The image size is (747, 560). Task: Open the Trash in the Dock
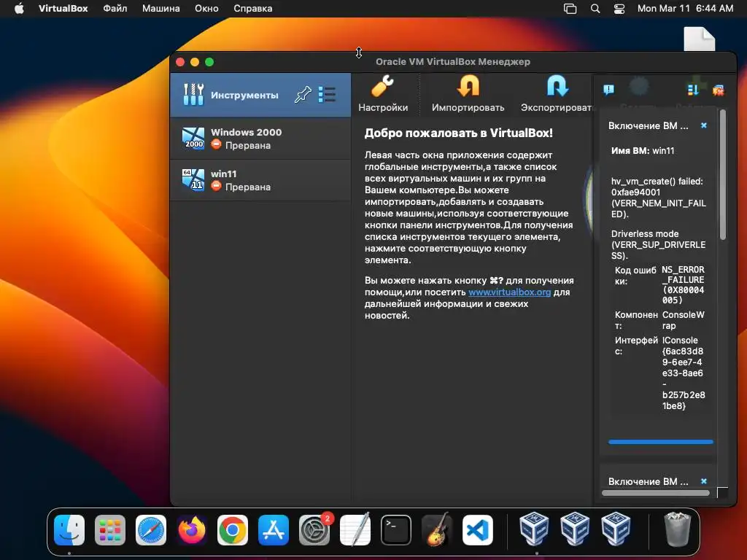point(677,529)
